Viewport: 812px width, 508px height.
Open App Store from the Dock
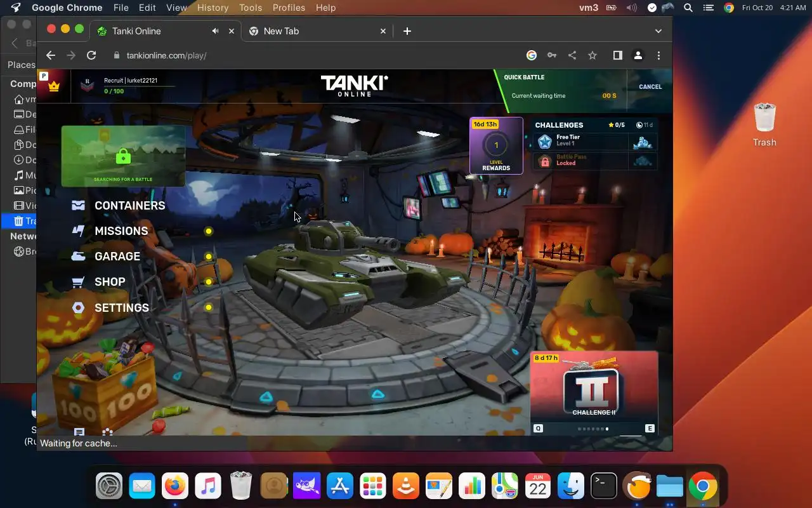[340, 487]
